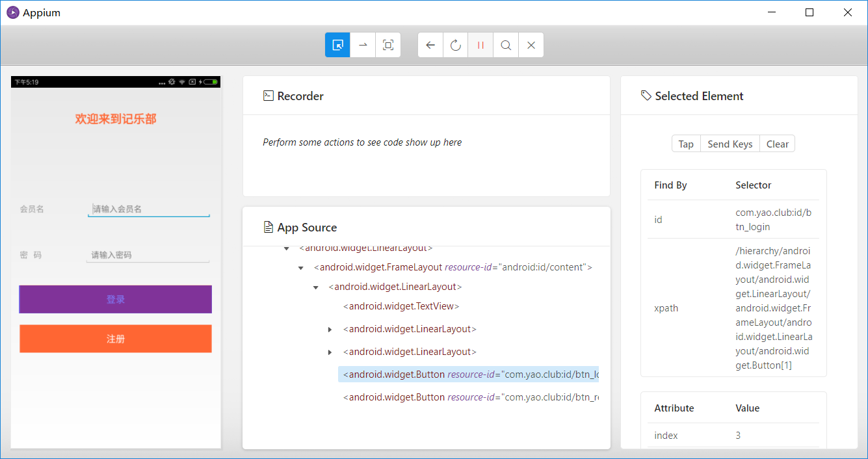
Task: Select the btn_login Button tree node
Action: pos(468,374)
